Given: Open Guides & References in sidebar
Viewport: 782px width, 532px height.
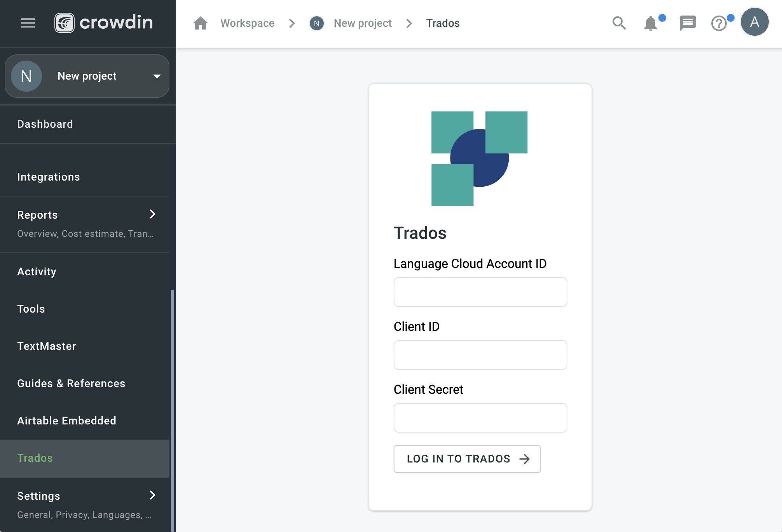Looking at the screenshot, I should pos(85,384).
